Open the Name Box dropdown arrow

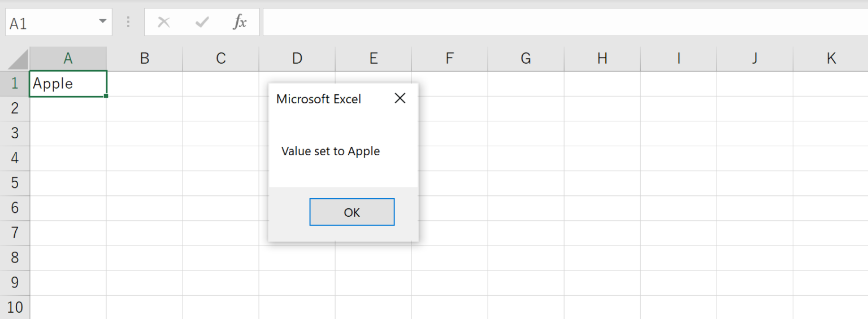[102, 22]
